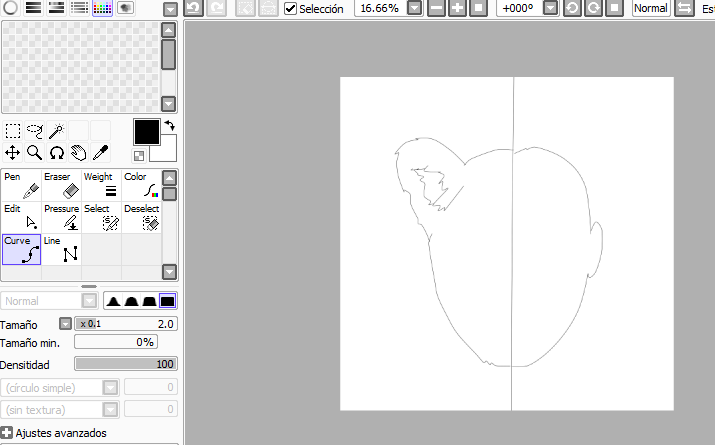
Task: Reset the zoom level with the square button
Action: tap(478, 8)
